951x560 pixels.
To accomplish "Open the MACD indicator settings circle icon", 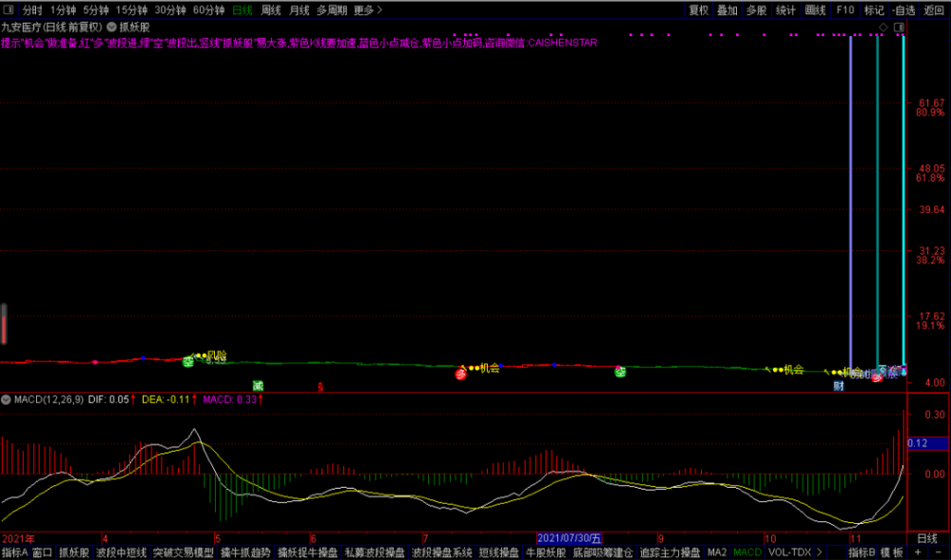I will point(6,399).
